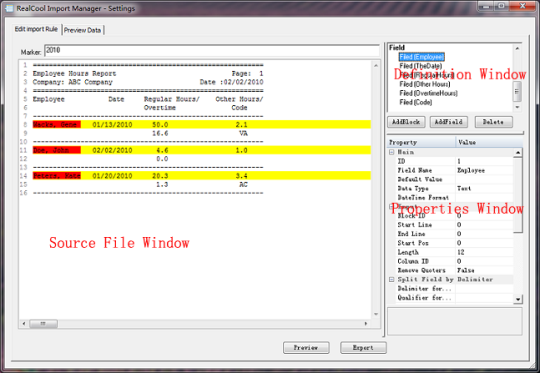Screen dimensions: 540x373
Task: Click the Length value '12'
Action: pyautogui.click(x=460, y=252)
